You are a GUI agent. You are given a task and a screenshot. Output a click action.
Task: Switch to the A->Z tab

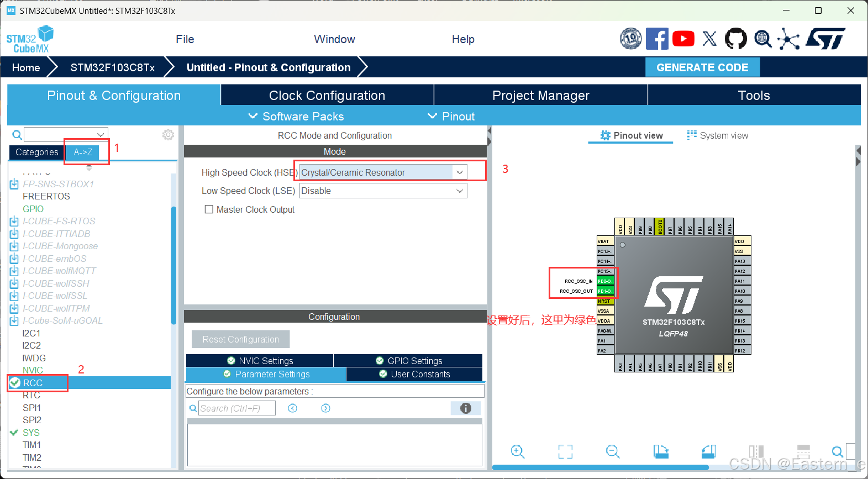(83, 152)
